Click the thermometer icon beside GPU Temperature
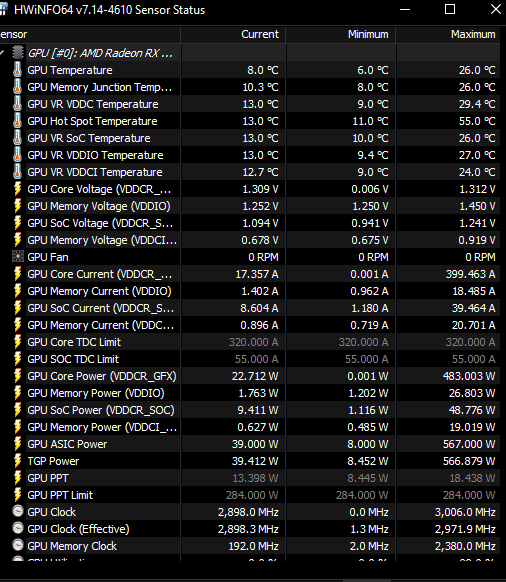The width and height of the screenshot is (506, 582). coord(17,70)
